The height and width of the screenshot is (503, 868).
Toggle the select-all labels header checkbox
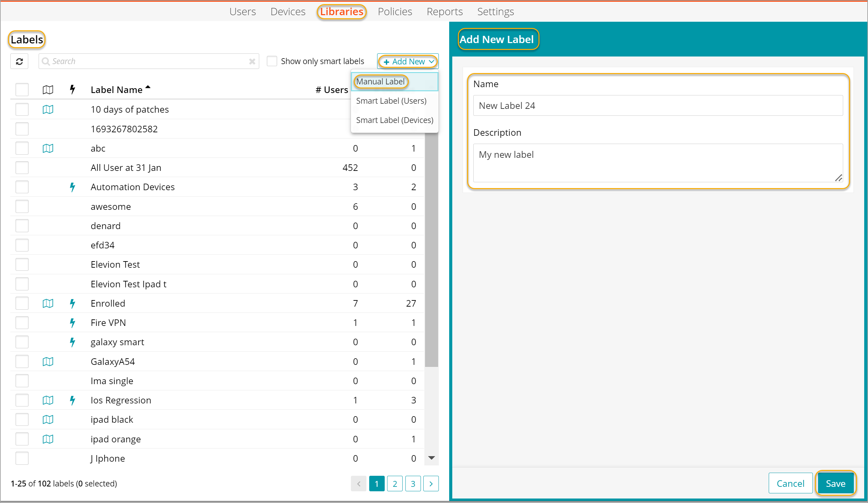tap(22, 90)
